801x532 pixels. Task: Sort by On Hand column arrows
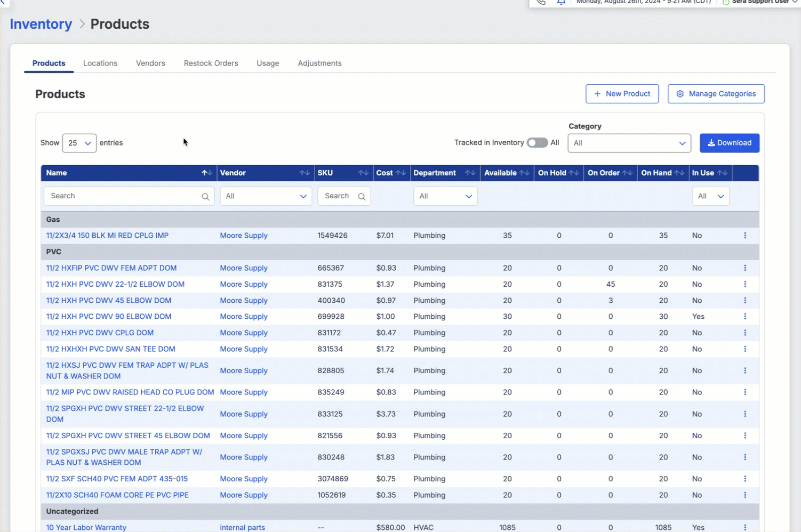point(679,173)
